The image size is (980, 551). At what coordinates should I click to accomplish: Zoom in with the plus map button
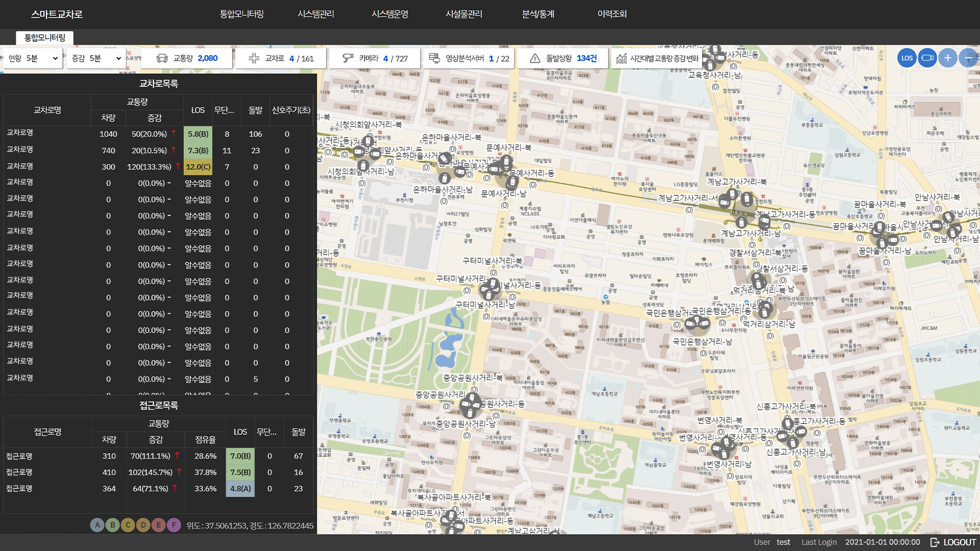tap(947, 58)
